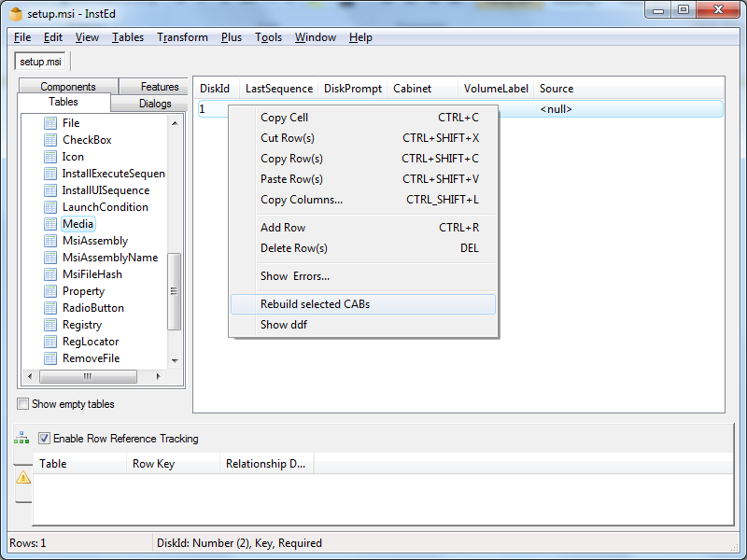Click the MsiFileHash table icon

[51, 274]
